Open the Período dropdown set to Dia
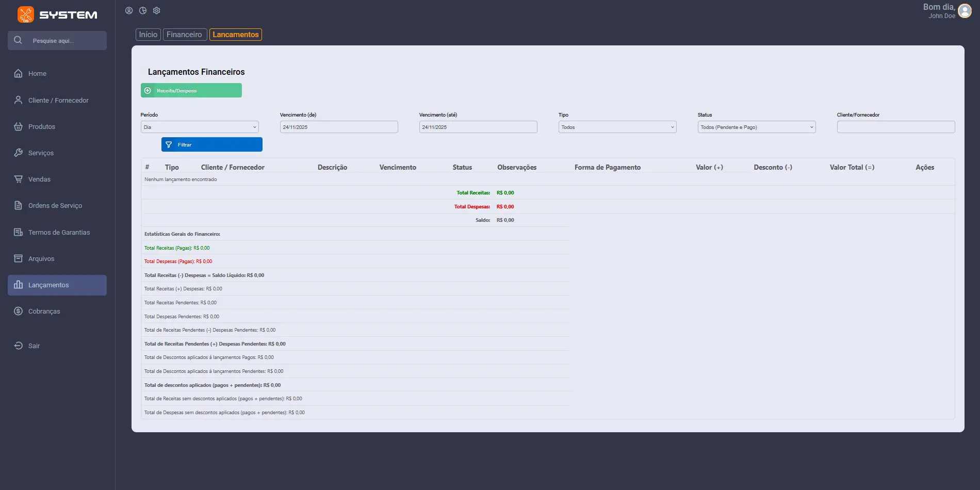Screen dimensions: 980x490 pos(200,127)
